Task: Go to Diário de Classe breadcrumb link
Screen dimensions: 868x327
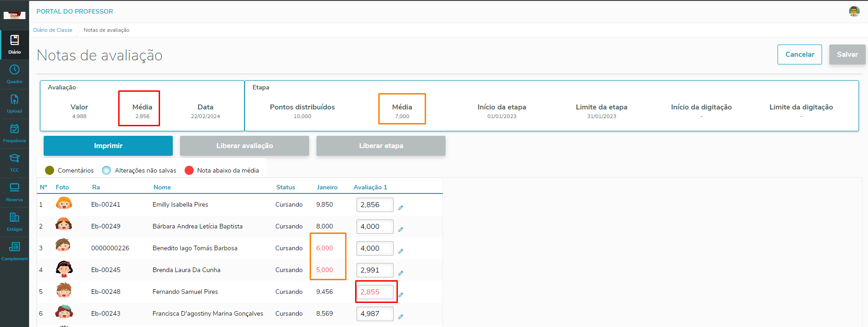Action: 53,30
